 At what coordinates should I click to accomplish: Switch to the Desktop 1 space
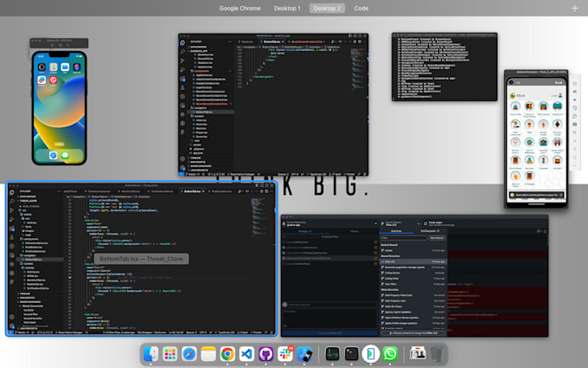pyautogui.click(x=287, y=8)
